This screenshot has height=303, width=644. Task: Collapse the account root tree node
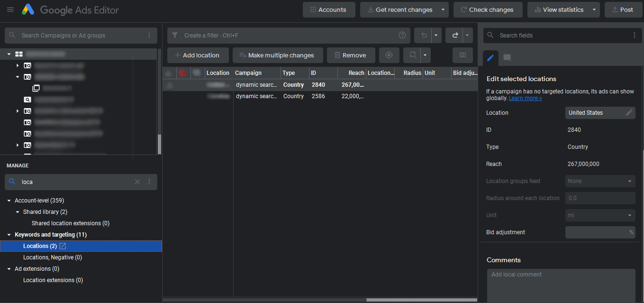click(9, 54)
